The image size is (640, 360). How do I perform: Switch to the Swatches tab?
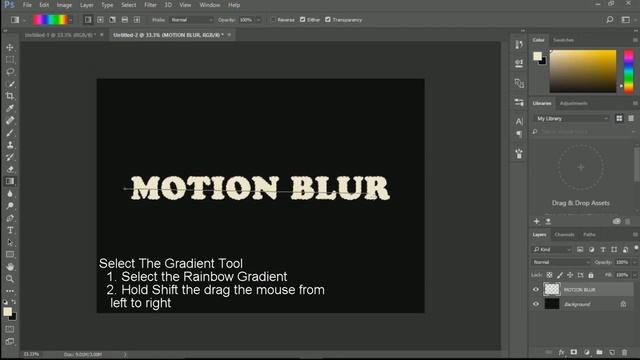click(x=563, y=40)
